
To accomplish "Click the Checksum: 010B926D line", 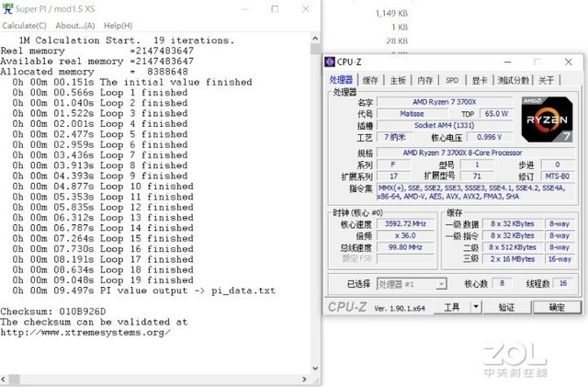I will 53,312.
